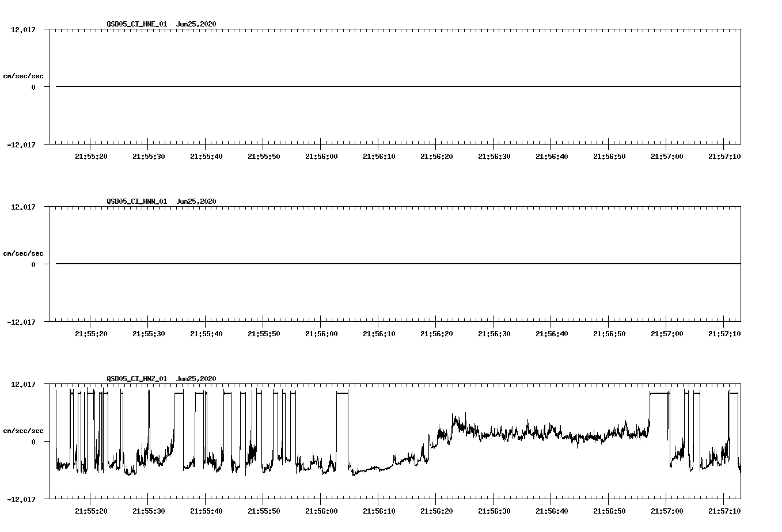782x532 pixels.
Task: Pick the 21:56:10 tick label on the HNN axis
Action: [379, 333]
